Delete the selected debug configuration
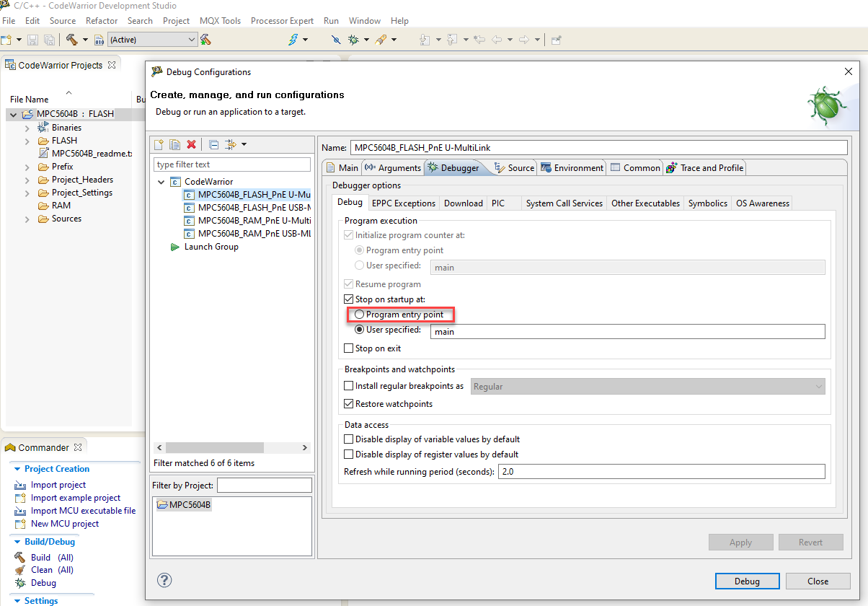Image resolution: width=868 pixels, height=606 pixels. coord(191,144)
